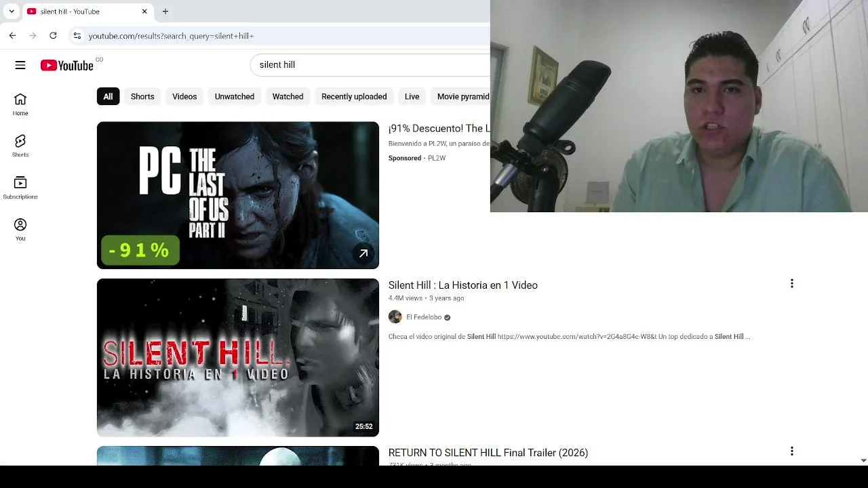Select the Movie pyramid filter chip
This screenshot has height=488, width=868.
(x=461, y=96)
